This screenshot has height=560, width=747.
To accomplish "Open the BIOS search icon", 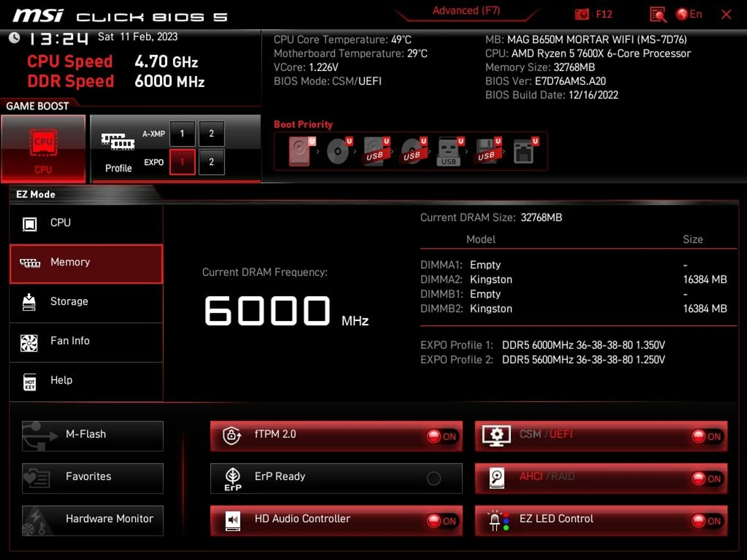I will 658,15.
